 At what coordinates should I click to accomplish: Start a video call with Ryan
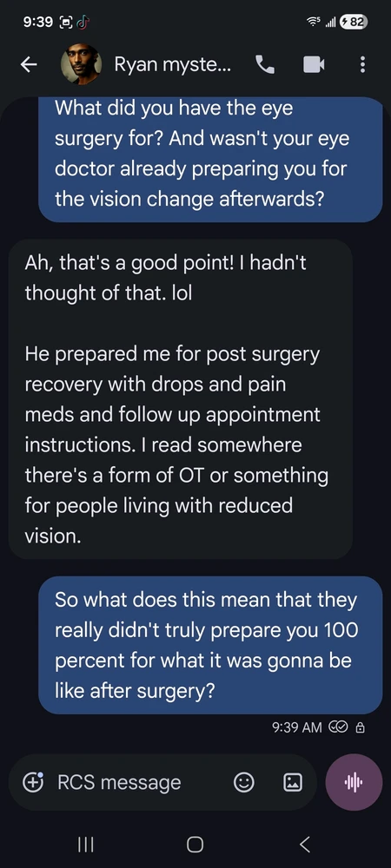tap(314, 65)
